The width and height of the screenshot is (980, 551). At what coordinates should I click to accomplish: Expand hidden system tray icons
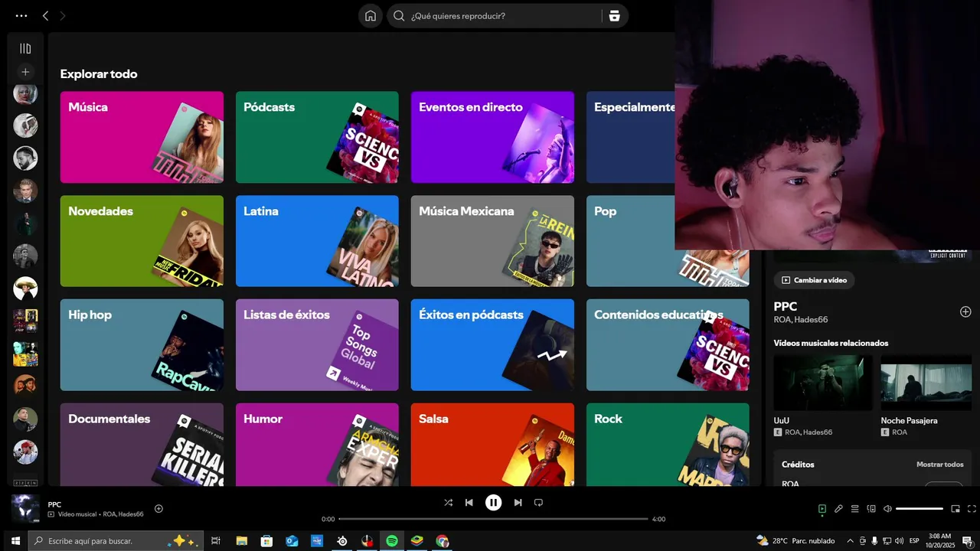click(850, 541)
